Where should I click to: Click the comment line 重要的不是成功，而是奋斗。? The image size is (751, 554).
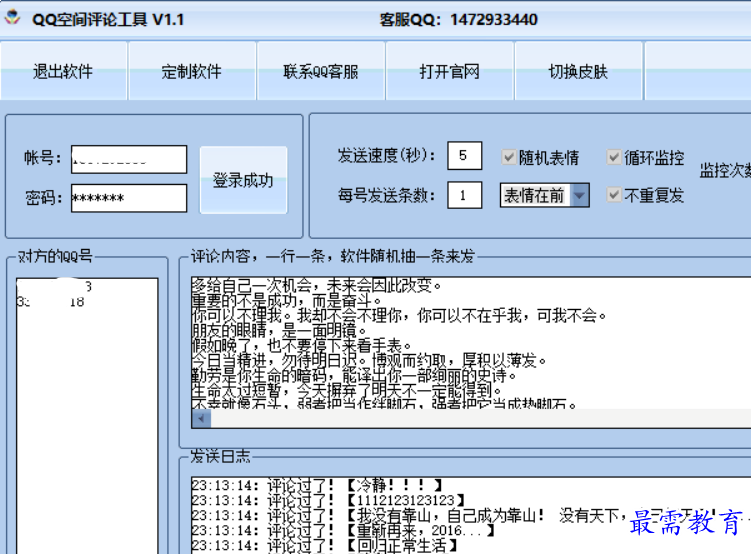point(286,301)
